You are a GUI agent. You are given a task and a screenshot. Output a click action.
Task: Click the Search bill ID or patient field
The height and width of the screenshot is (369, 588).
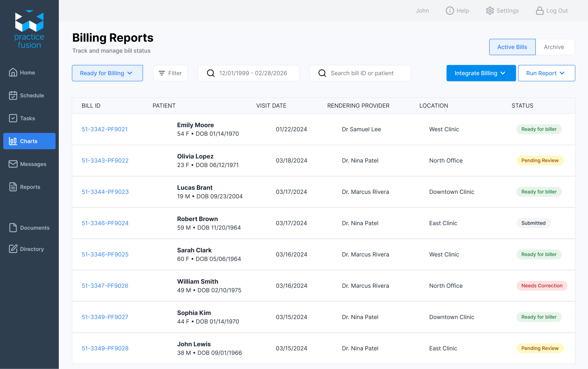point(362,73)
